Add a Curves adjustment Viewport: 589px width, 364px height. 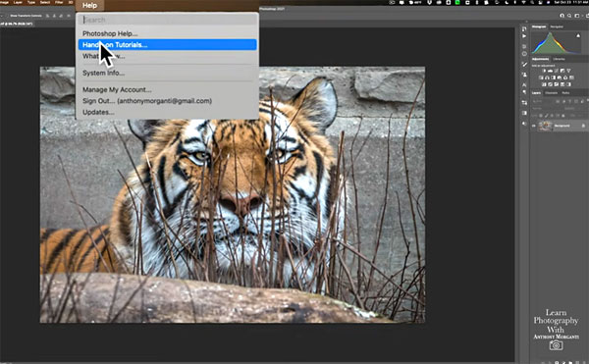tap(557, 71)
